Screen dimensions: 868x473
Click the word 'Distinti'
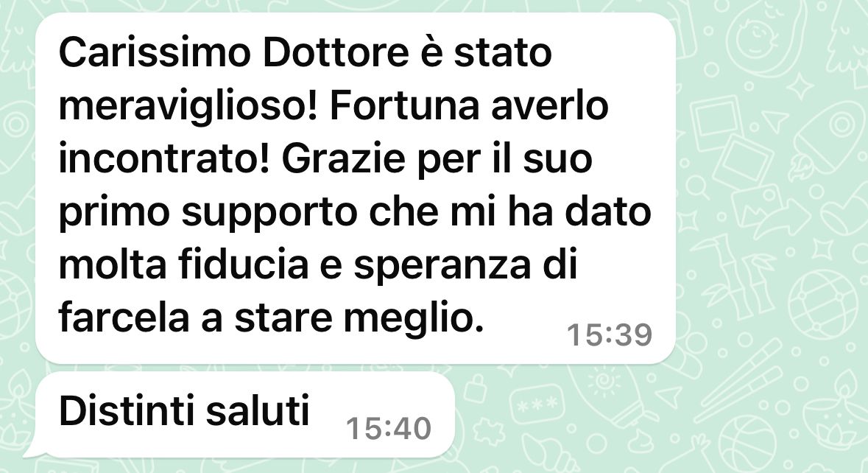tap(126, 411)
